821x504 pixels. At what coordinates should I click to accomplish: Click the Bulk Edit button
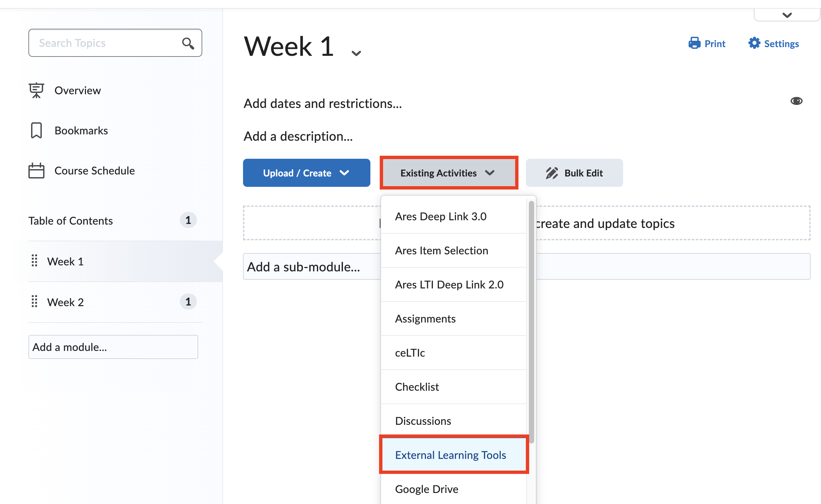(x=574, y=173)
